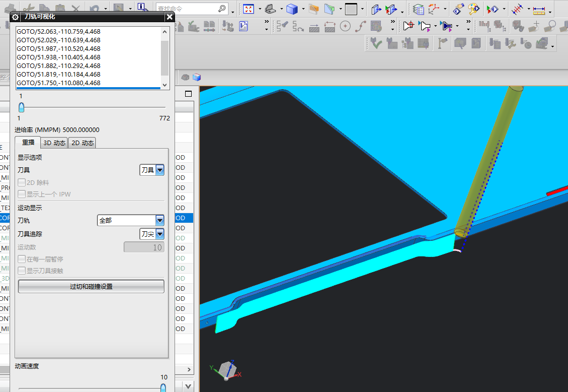The width and height of the screenshot is (568, 392).
Task: Click the 运动数 value field
Action: pyautogui.click(x=144, y=247)
